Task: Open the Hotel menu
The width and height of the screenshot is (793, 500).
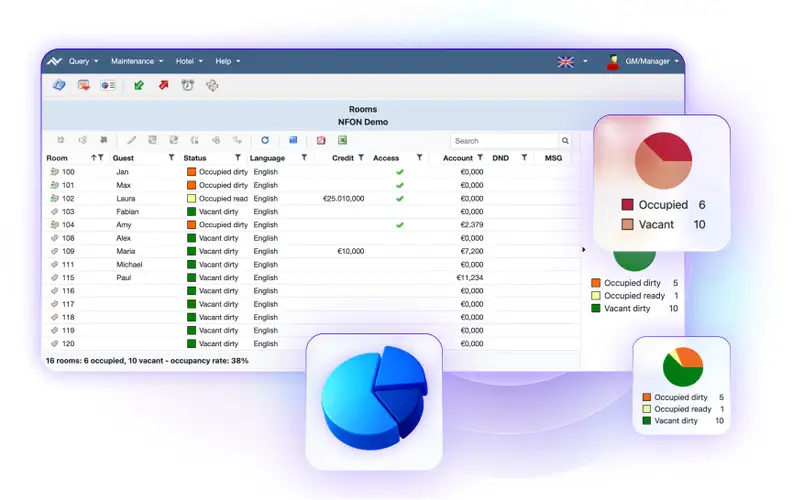Action: [x=189, y=61]
